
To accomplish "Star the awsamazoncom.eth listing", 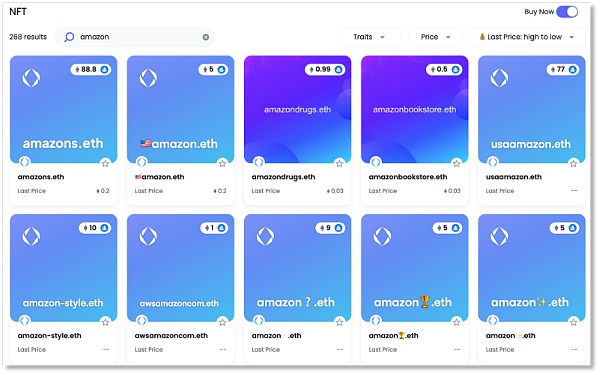I will click(x=222, y=322).
